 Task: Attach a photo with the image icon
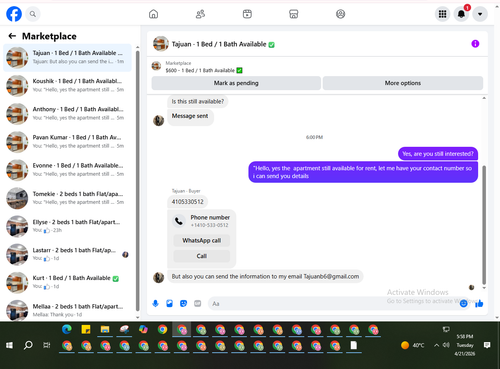[170, 303]
